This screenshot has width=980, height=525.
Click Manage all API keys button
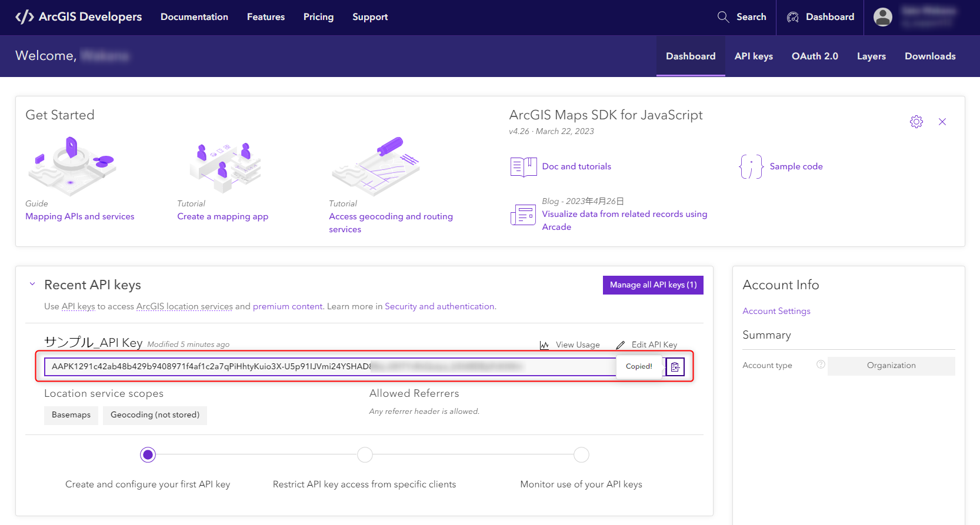(x=653, y=285)
